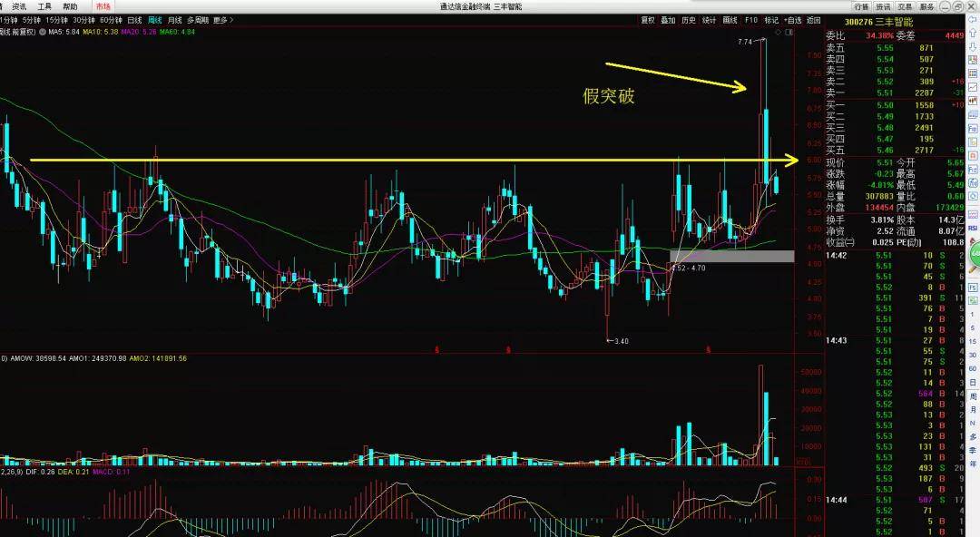Image resolution: width=980 pixels, height=537 pixels.
Task: Open the 工具 menu
Action: click(x=45, y=6)
